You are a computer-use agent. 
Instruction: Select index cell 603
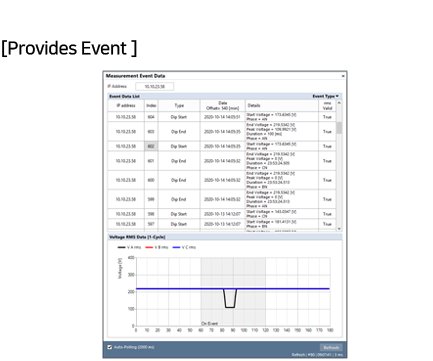[x=151, y=132]
